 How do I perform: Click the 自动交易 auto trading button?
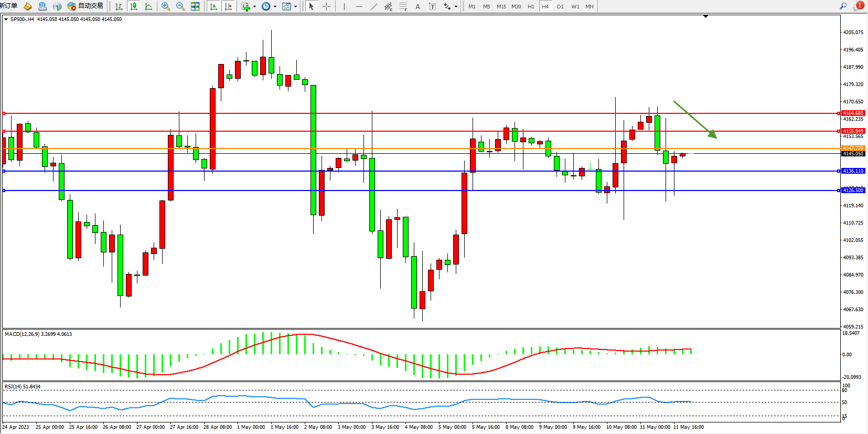85,6
